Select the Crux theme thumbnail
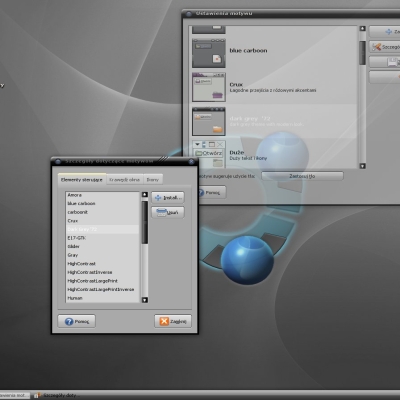The height and width of the screenshot is (400, 400). [x=209, y=87]
